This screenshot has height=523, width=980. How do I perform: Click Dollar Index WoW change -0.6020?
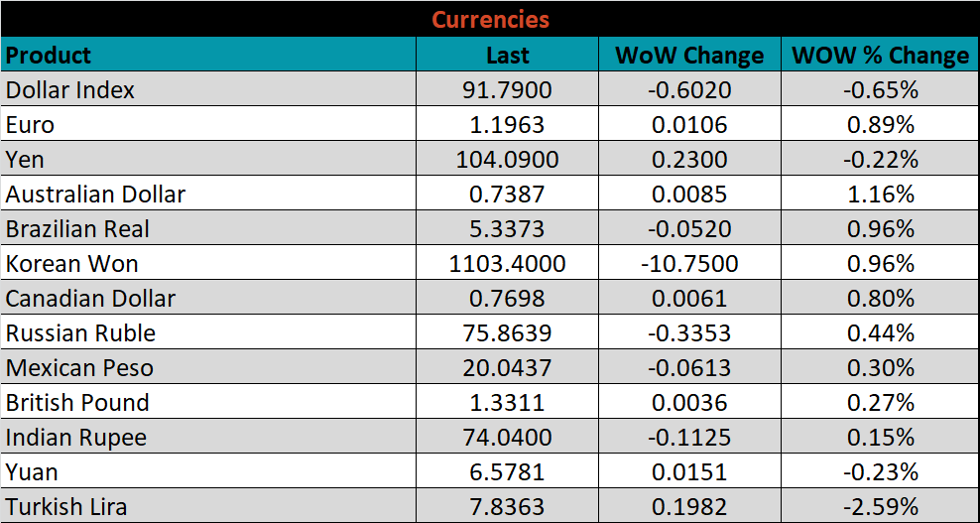[689, 90]
